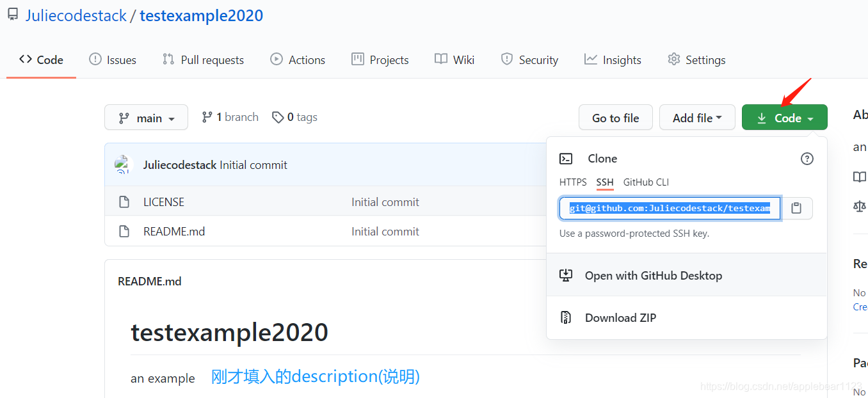
Task: Click the Security shield icon
Action: point(507,59)
